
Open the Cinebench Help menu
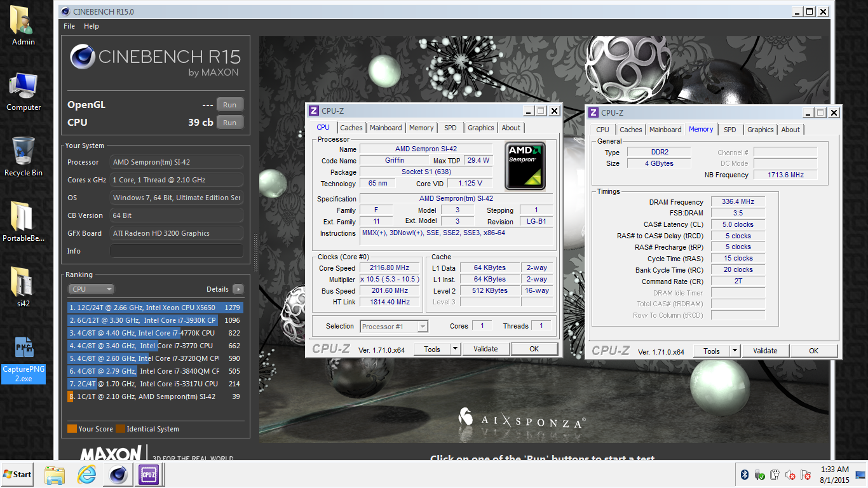[92, 26]
